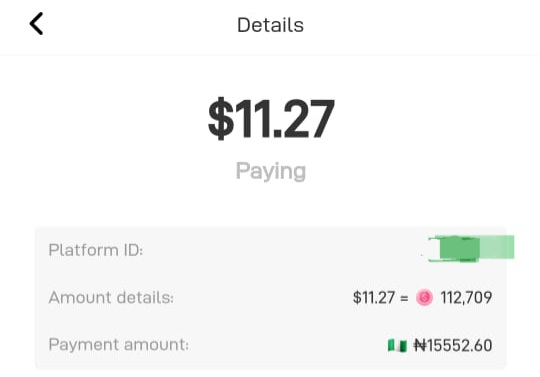The height and width of the screenshot is (377, 540).
Task: Tap the dollar sign in the large amount
Action: coord(221,118)
